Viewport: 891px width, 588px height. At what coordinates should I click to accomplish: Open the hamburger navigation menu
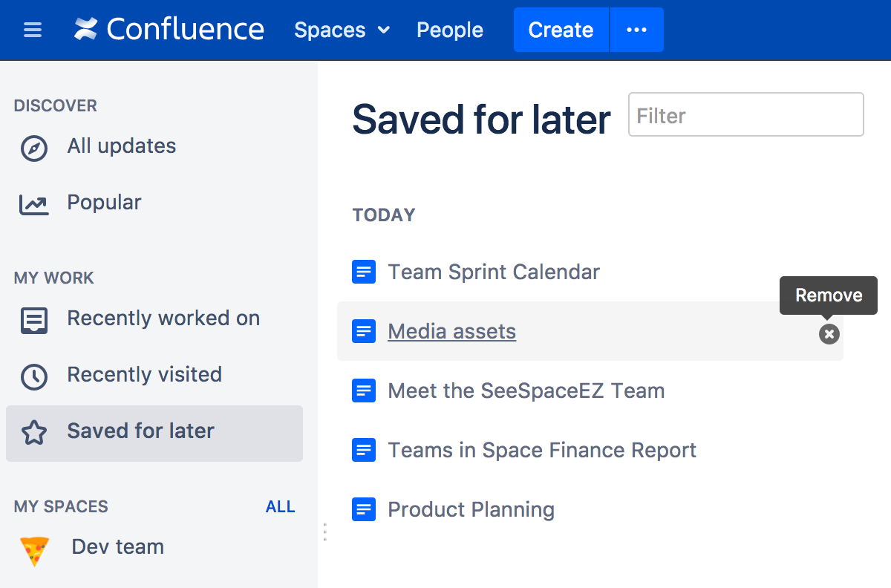click(33, 30)
